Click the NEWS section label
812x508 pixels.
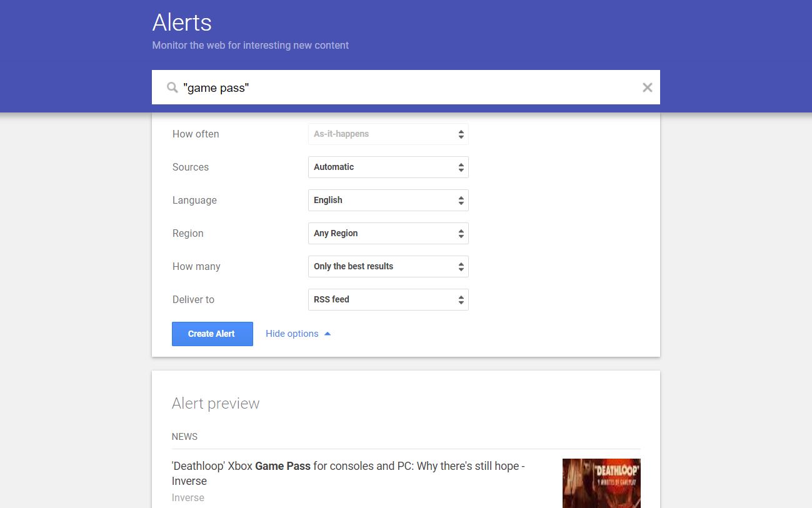click(184, 437)
